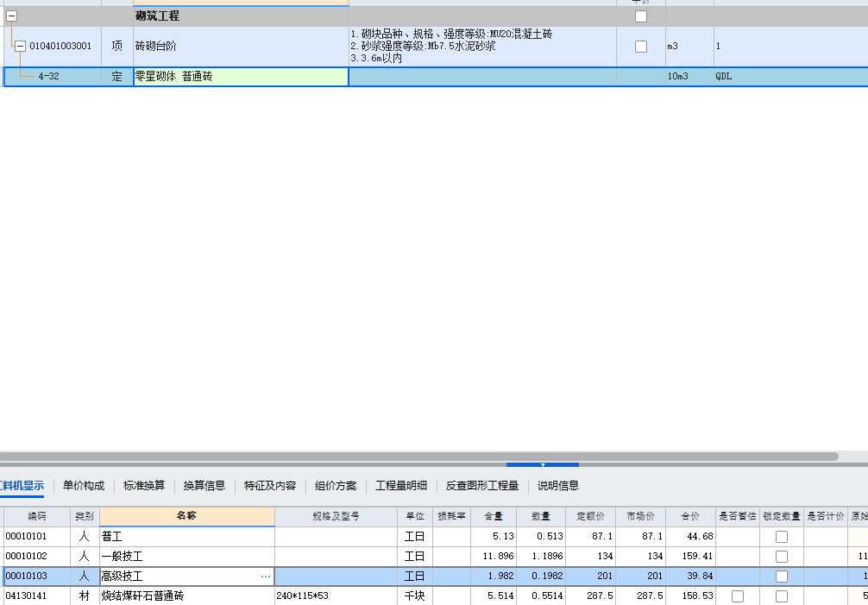
Task: Click the 240*115*53 specification cell
Action: click(336, 596)
